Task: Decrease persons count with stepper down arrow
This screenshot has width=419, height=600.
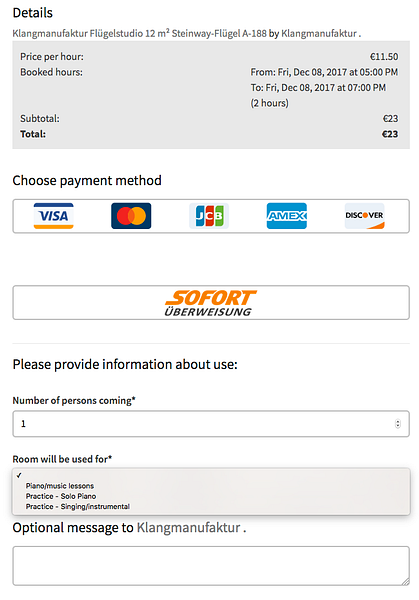Action: (398, 426)
